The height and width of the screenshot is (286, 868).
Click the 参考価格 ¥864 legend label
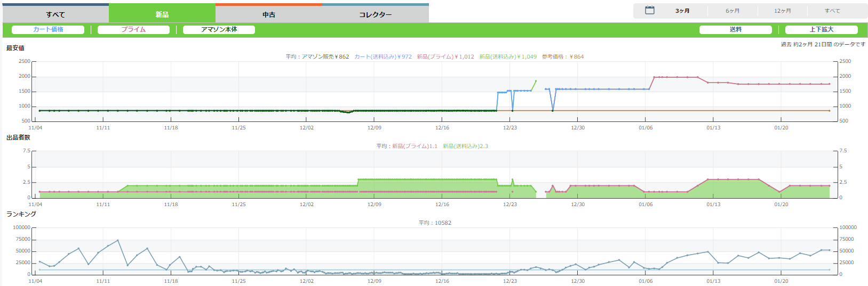coord(563,56)
